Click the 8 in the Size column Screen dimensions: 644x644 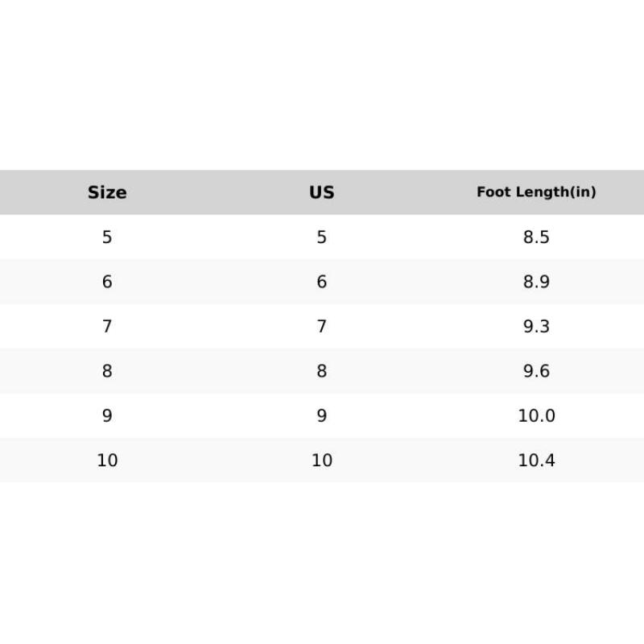[107, 371]
